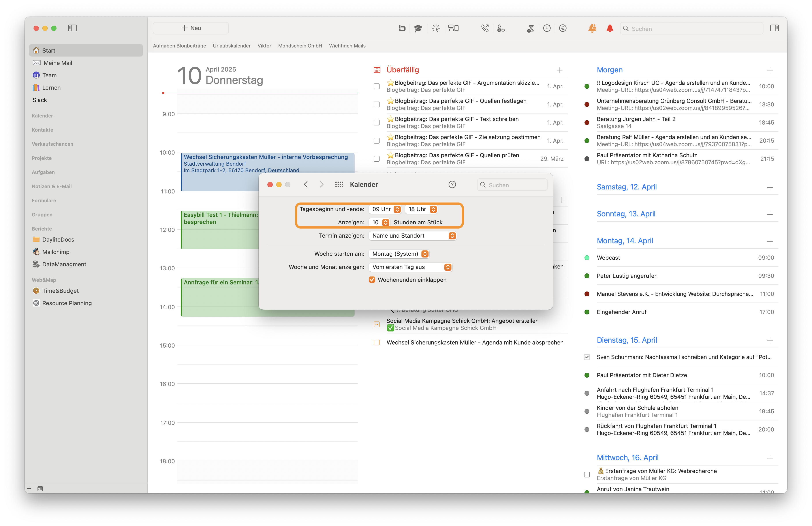Expand the Aufgaben sidebar section

43,172
